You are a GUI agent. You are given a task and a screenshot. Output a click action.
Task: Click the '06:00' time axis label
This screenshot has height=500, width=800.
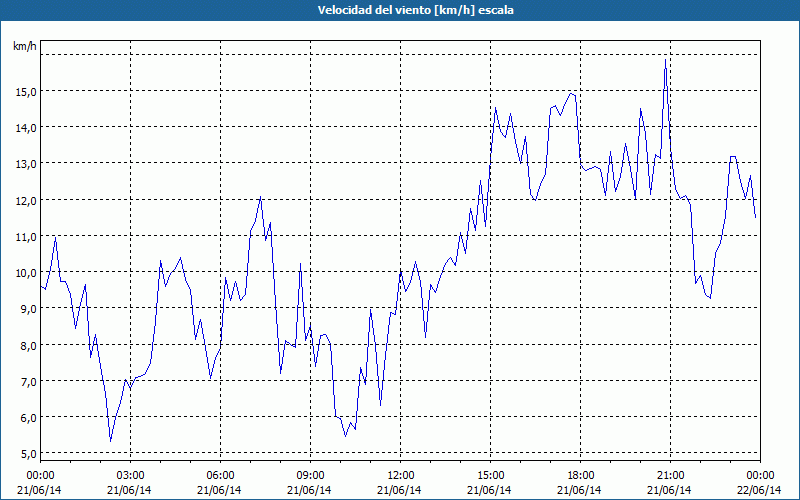220,476
